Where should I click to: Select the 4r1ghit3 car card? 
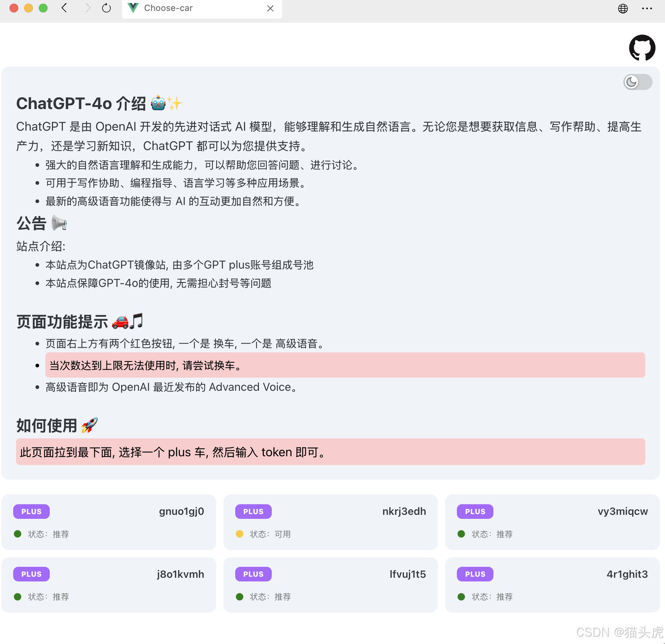pyautogui.click(x=552, y=585)
